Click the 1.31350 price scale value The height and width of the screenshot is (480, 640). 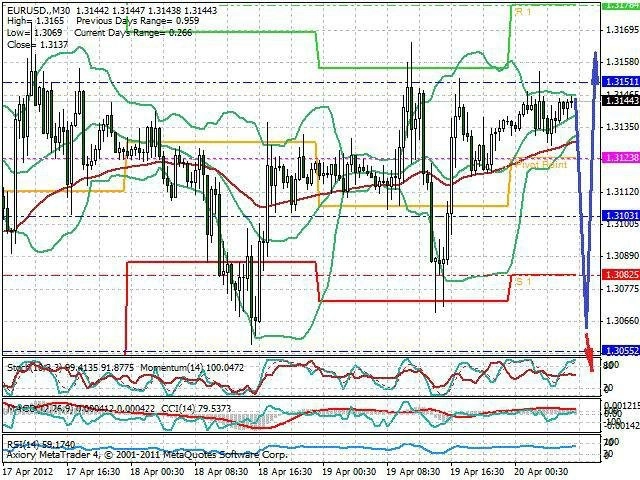click(622, 127)
